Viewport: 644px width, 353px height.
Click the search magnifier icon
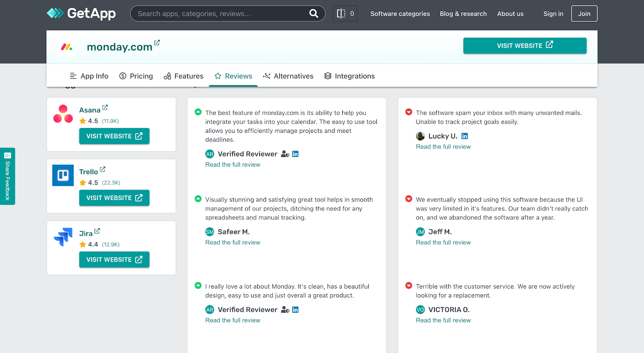pyautogui.click(x=314, y=13)
